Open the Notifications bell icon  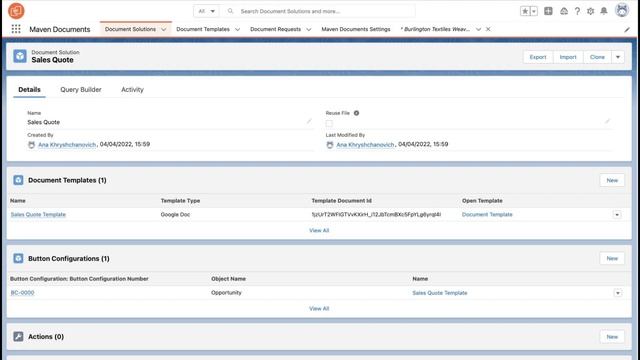tap(604, 11)
